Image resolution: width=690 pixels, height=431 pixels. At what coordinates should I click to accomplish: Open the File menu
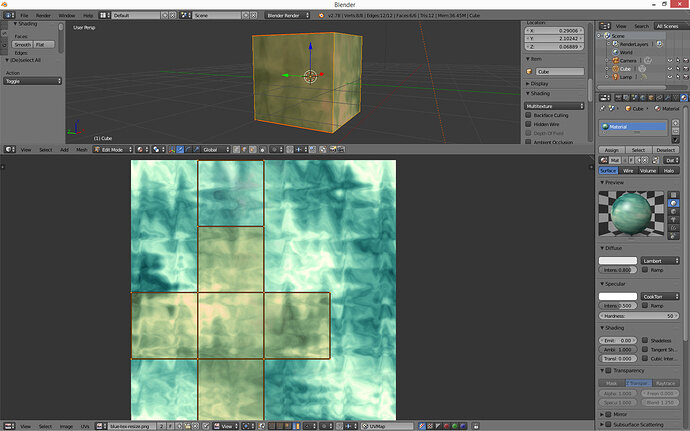point(24,15)
